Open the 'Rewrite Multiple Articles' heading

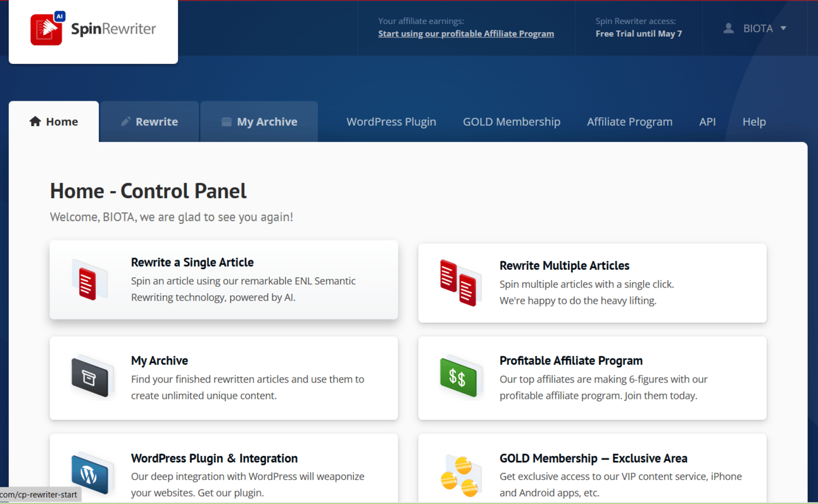click(564, 265)
